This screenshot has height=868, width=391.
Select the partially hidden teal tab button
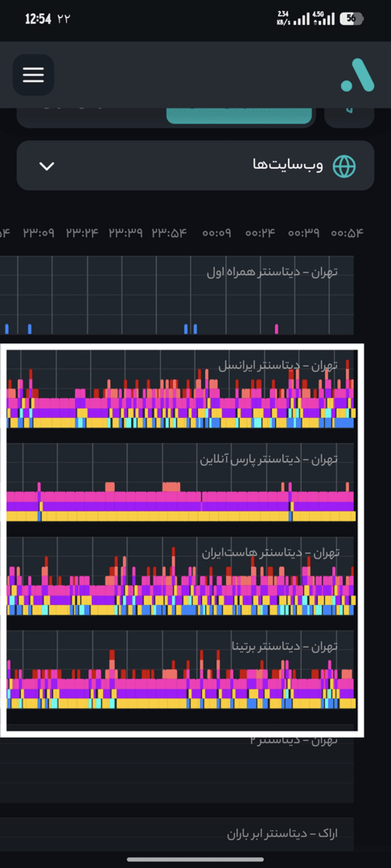(x=239, y=116)
